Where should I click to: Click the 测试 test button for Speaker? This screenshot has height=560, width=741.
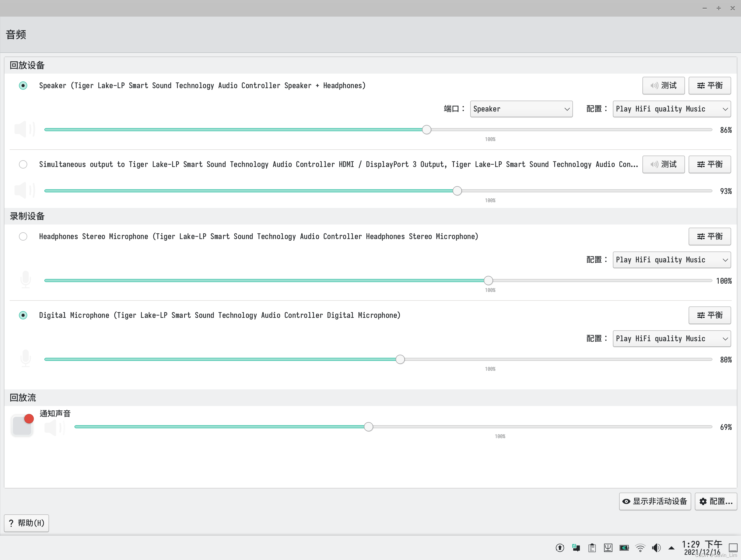coord(663,86)
